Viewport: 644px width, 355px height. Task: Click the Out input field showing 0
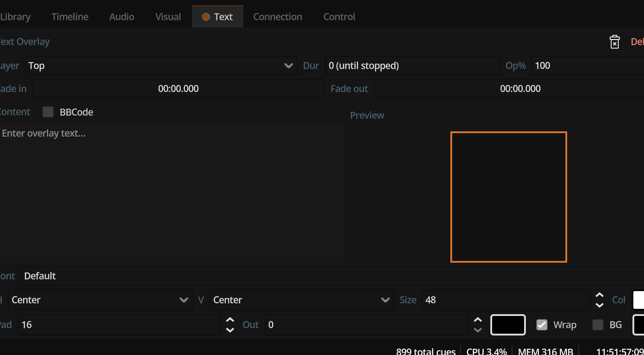[367, 325]
